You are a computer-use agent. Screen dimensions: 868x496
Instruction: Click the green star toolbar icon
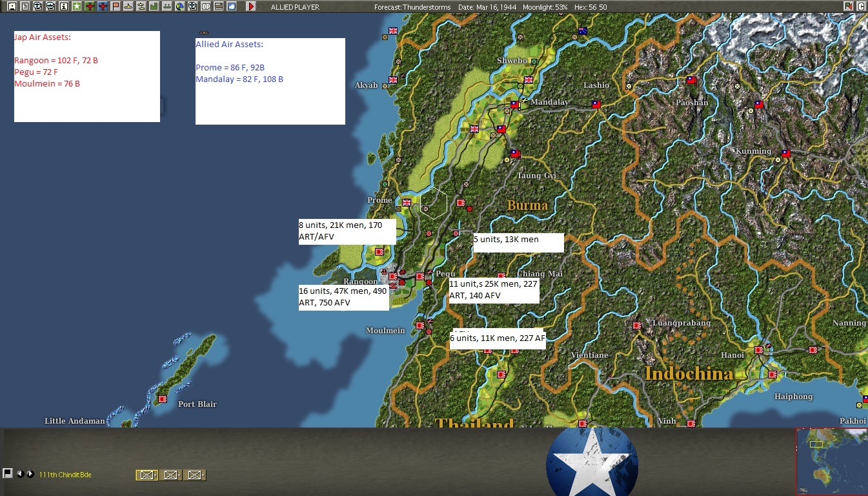(x=77, y=6)
